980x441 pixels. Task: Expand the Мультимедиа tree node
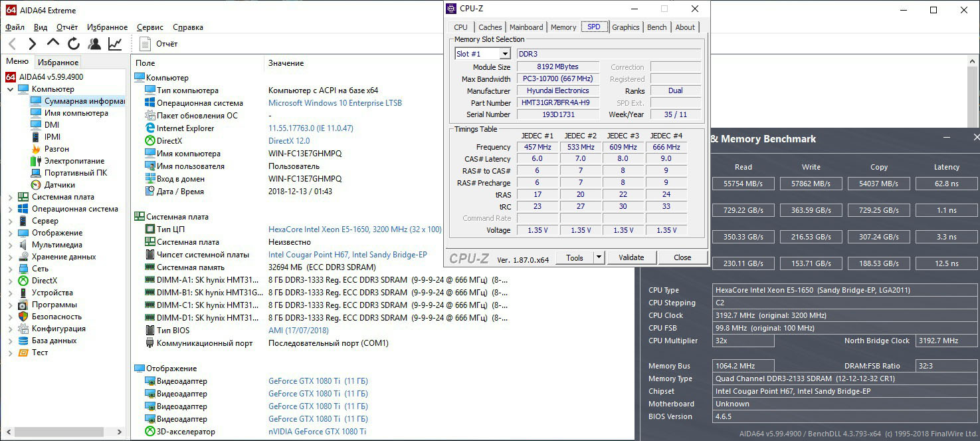(x=10, y=245)
